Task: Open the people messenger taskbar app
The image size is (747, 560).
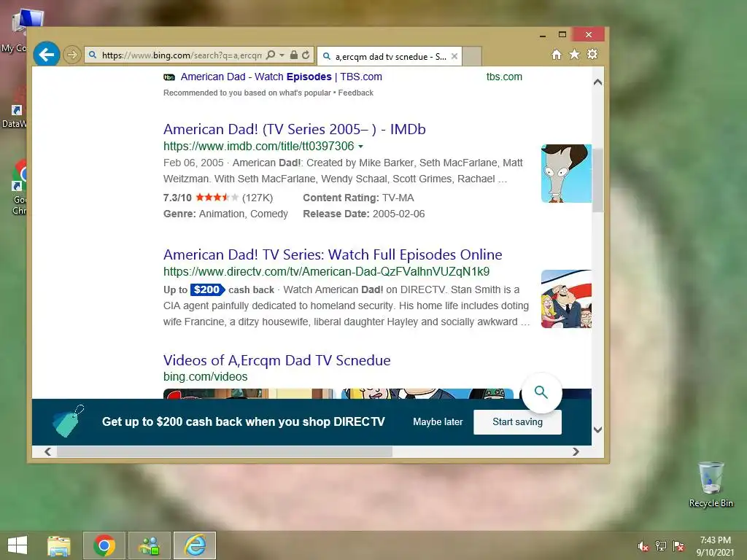Action: 149,545
